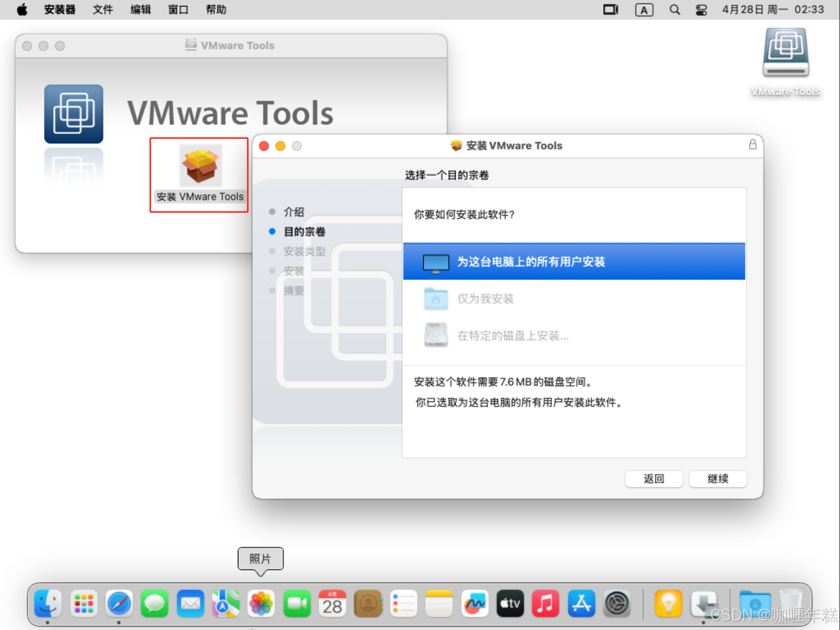Select 在特定的磁盘上安装... option
This screenshot has height=630, width=840.
click(574, 336)
